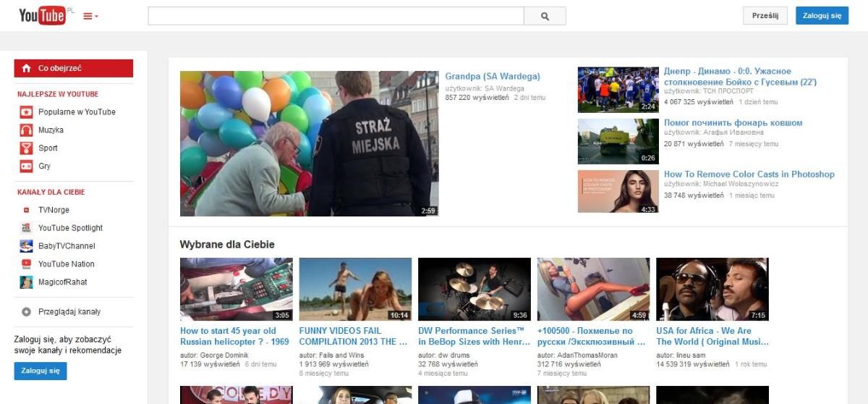Click the sidebar Zaloguj się button
This screenshot has height=404, width=868.
41,371
